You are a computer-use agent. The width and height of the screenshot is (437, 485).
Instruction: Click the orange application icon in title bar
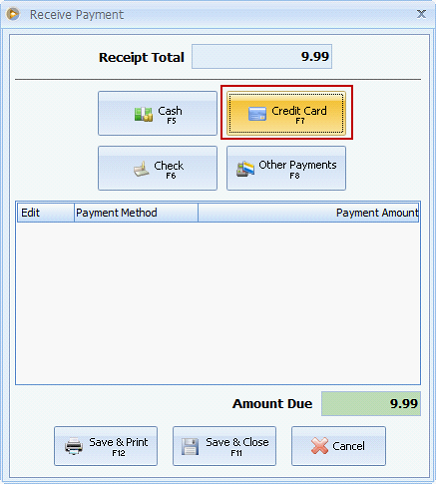click(13, 14)
